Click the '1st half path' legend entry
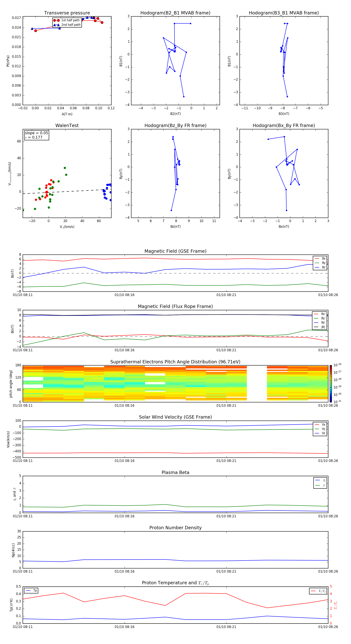The width and height of the screenshot is (351, 644). [66, 20]
